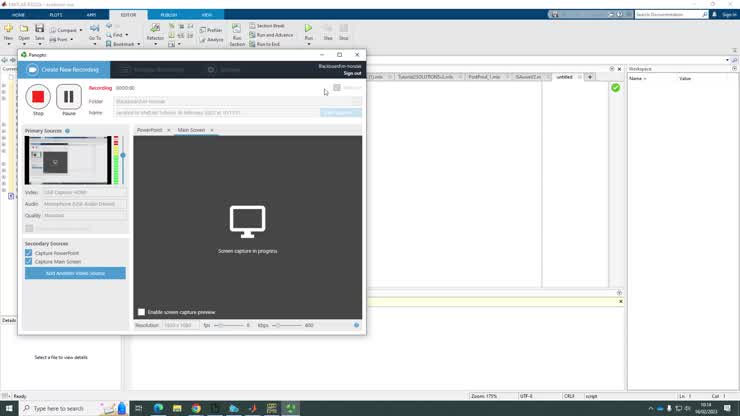Open the Profiler tool
The height and width of the screenshot is (416, 740).
[x=214, y=30]
